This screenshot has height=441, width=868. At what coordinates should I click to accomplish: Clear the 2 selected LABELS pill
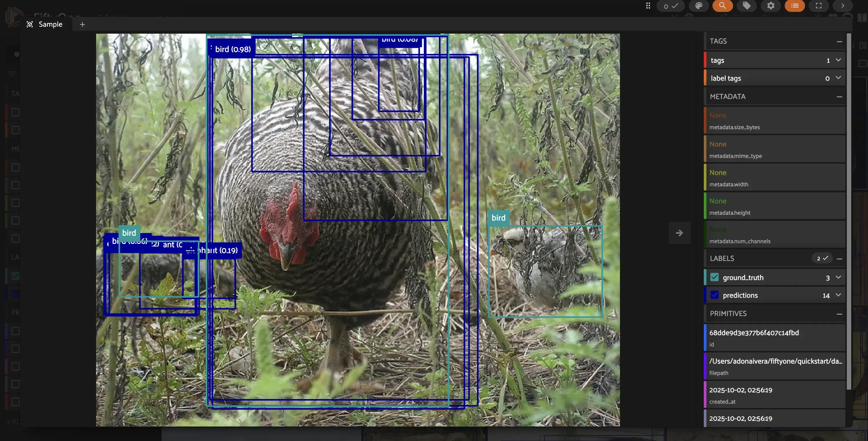(822, 259)
